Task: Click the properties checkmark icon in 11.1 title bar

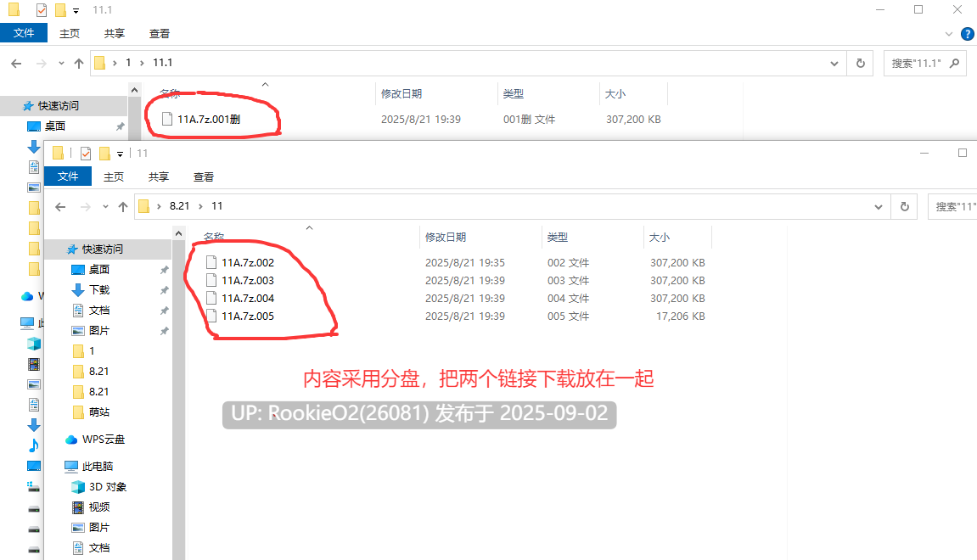Action: point(41,10)
